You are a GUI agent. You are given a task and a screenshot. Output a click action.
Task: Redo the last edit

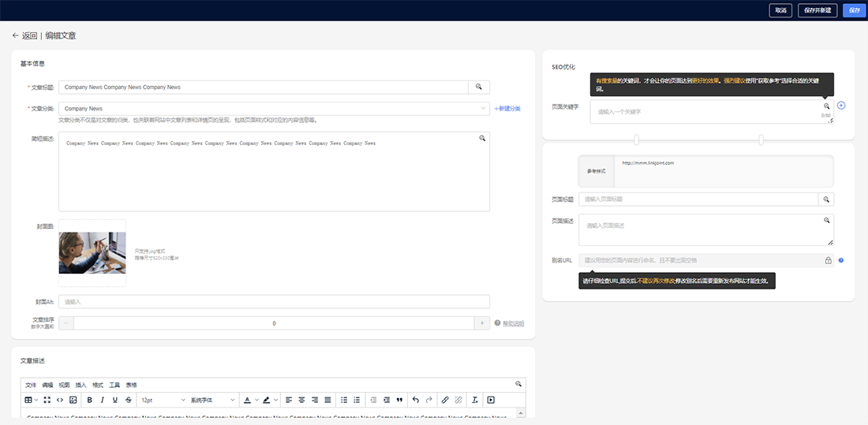(428, 400)
